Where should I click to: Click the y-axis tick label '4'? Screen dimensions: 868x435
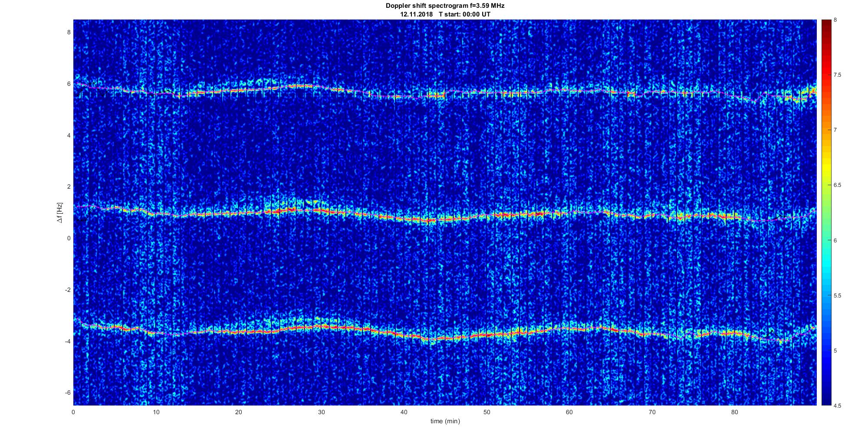pos(68,135)
